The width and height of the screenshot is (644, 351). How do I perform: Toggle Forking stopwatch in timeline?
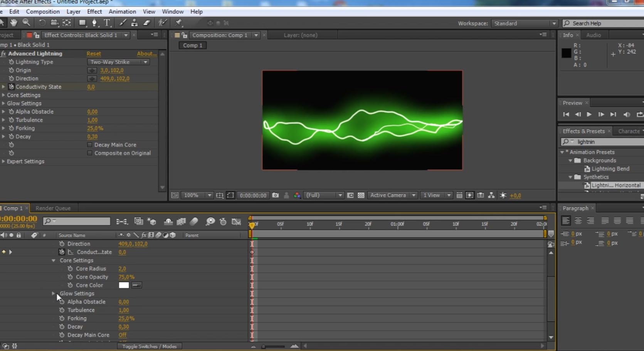coord(62,318)
